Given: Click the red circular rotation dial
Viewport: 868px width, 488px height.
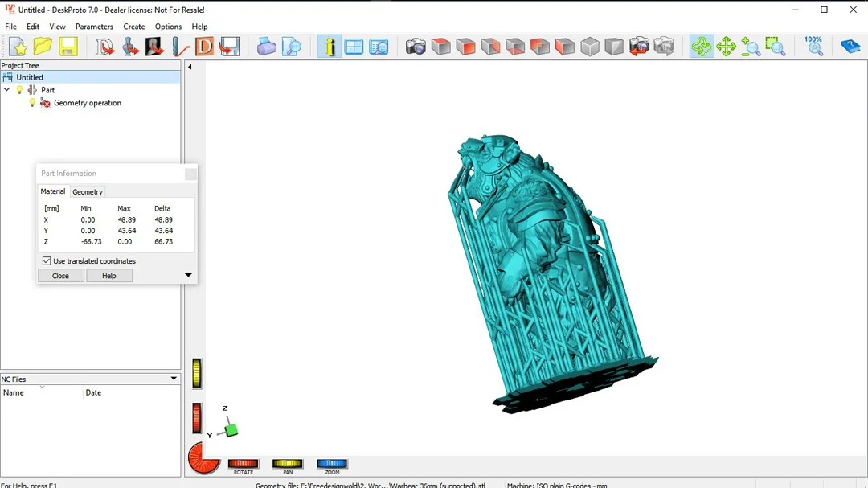Looking at the screenshot, I should [x=203, y=458].
